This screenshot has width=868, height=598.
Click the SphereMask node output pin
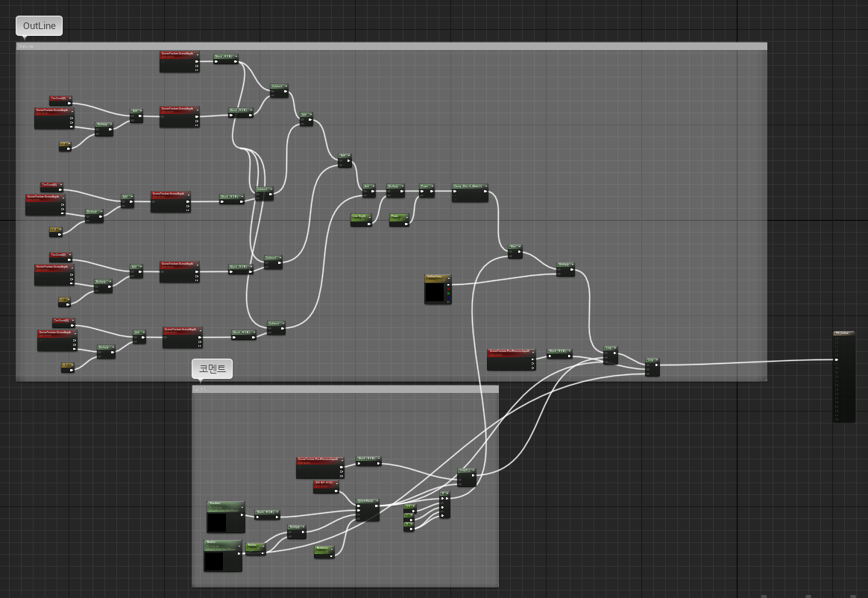[377, 506]
